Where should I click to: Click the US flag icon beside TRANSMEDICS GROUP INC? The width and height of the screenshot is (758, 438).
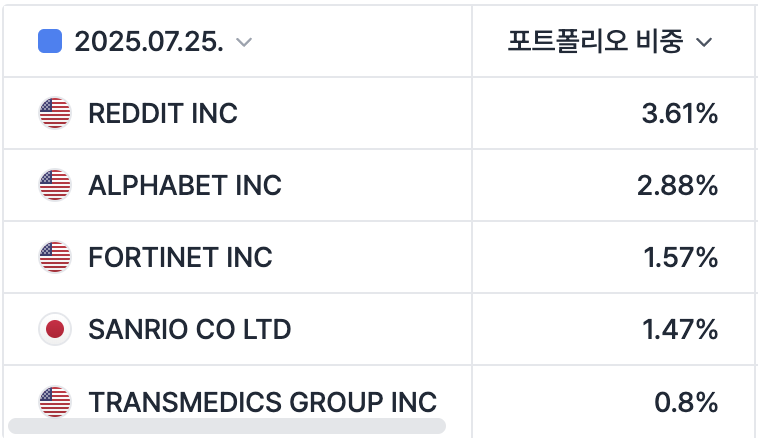coord(55,402)
